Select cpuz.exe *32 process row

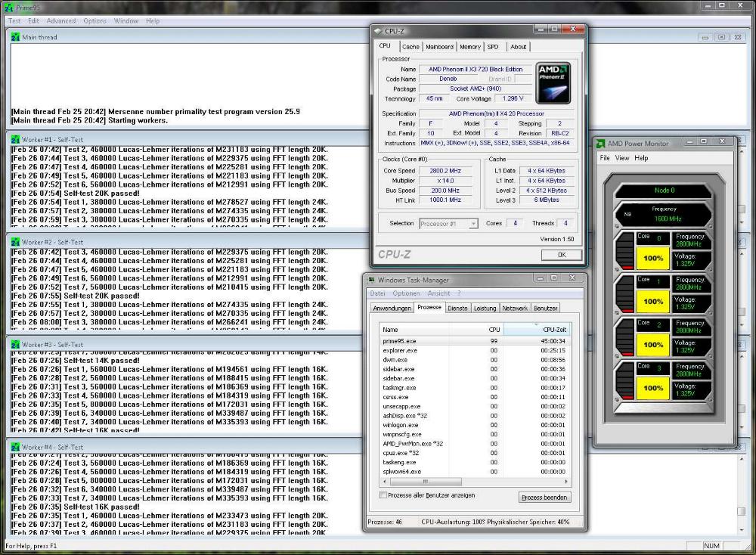click(x=475, y=453)
